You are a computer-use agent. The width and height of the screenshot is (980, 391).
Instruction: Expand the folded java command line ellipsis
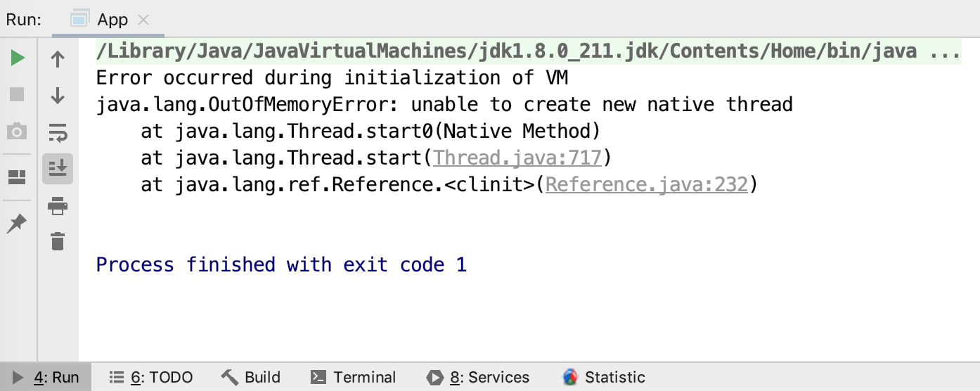point(946,51)
